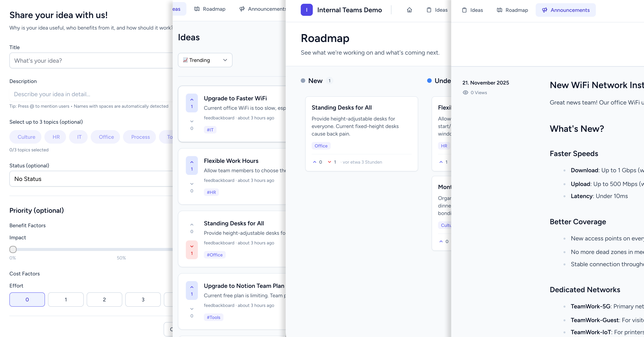Click the Internal Teams Demo logo icon
This screenshot has height=337, width=644.
click(307, 10)
